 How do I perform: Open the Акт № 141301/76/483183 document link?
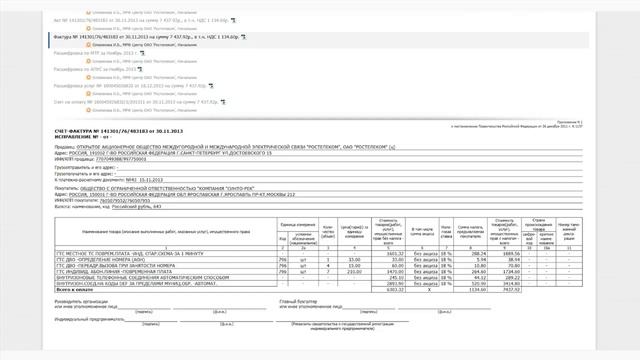pyautogui.click(x=141, y=20)
